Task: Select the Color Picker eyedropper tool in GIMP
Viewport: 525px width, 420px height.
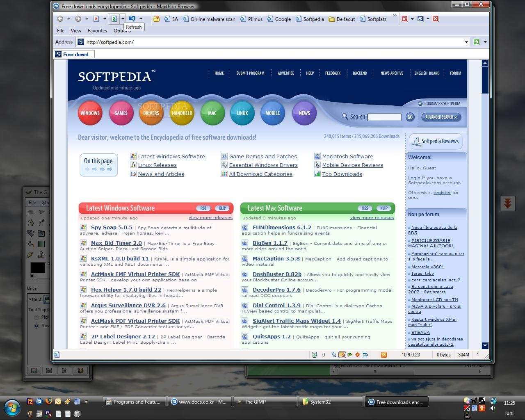Action: 41,223
